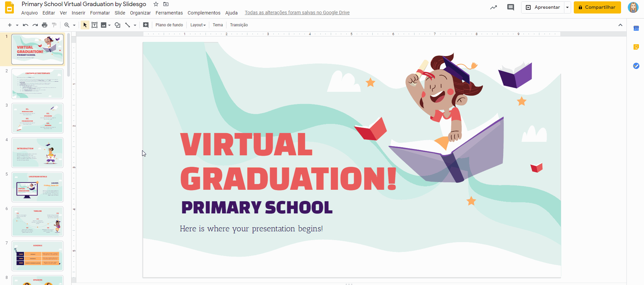Screen dimensions: 644x285
Task: Click the undo arrow icon
Action: (x=25, y=25)
